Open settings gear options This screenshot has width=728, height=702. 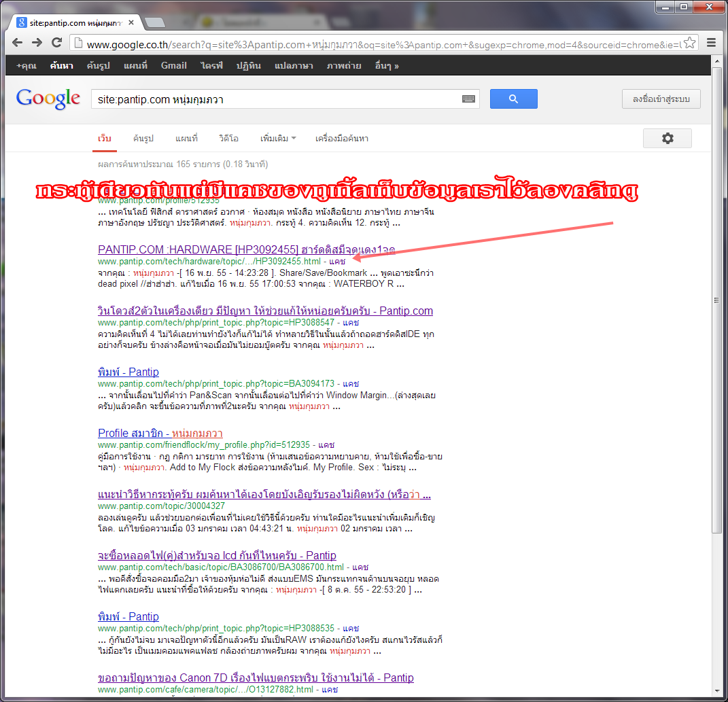(x=668, y=139)
